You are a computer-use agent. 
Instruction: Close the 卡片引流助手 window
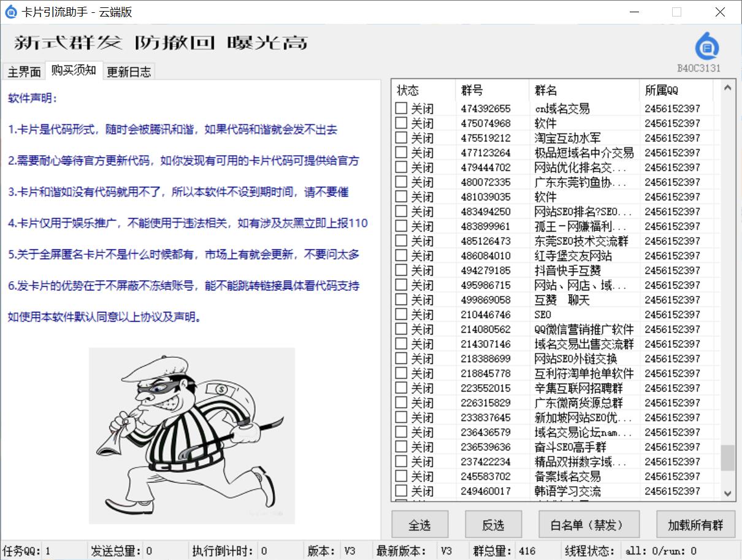point(721,12)
